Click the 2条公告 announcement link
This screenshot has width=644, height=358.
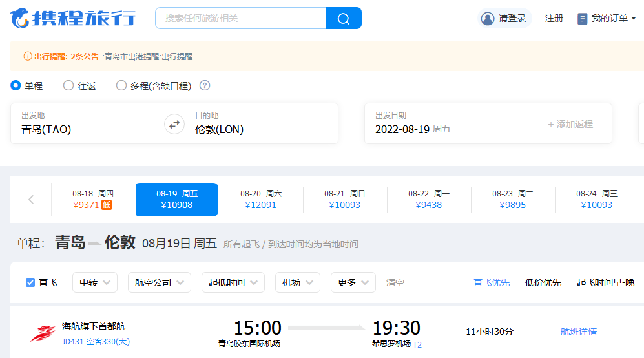(85, 57)
